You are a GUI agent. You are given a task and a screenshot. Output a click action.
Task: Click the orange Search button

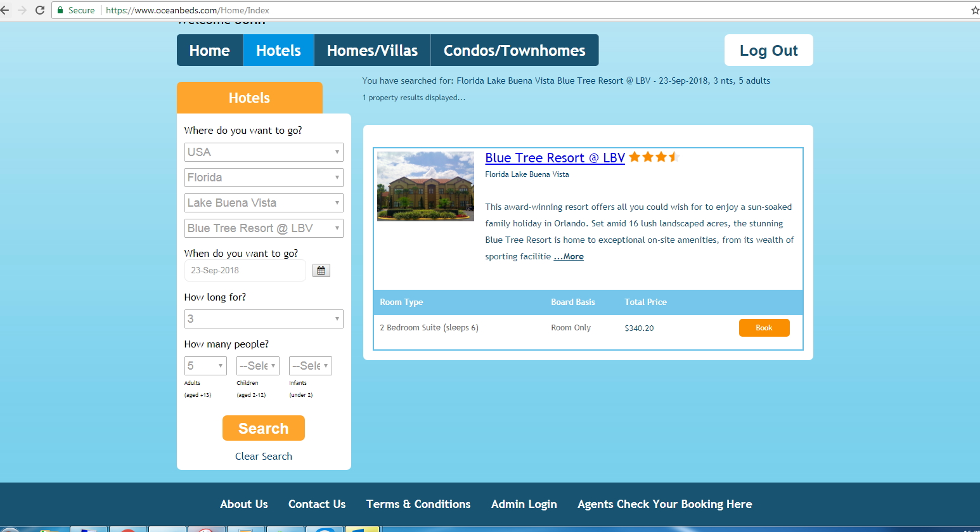[x=264, y=428]
